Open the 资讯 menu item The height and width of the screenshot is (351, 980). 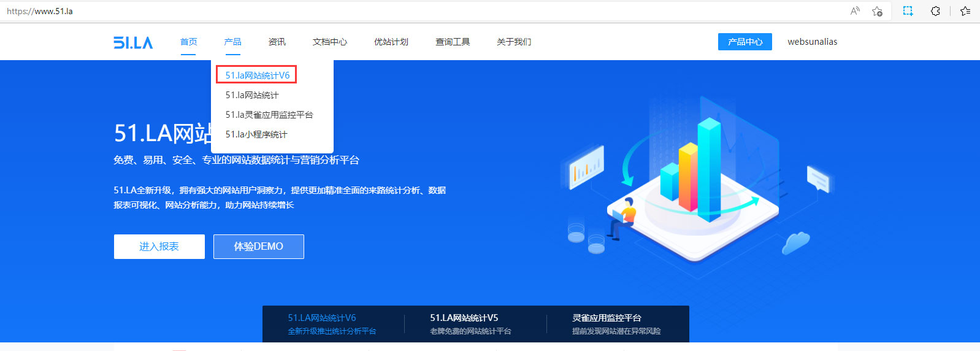coord(277,42)
